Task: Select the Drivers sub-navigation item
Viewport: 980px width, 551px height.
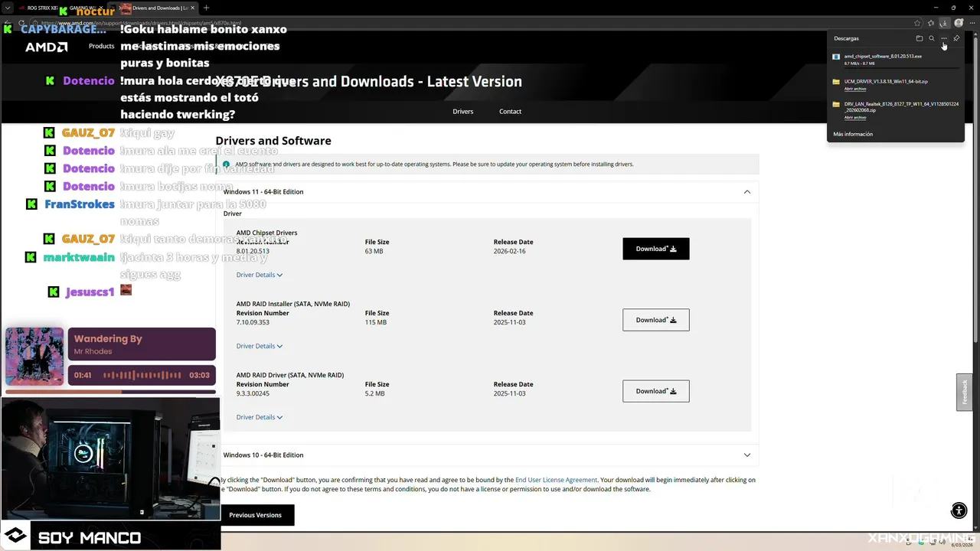Action: [463, 112]
